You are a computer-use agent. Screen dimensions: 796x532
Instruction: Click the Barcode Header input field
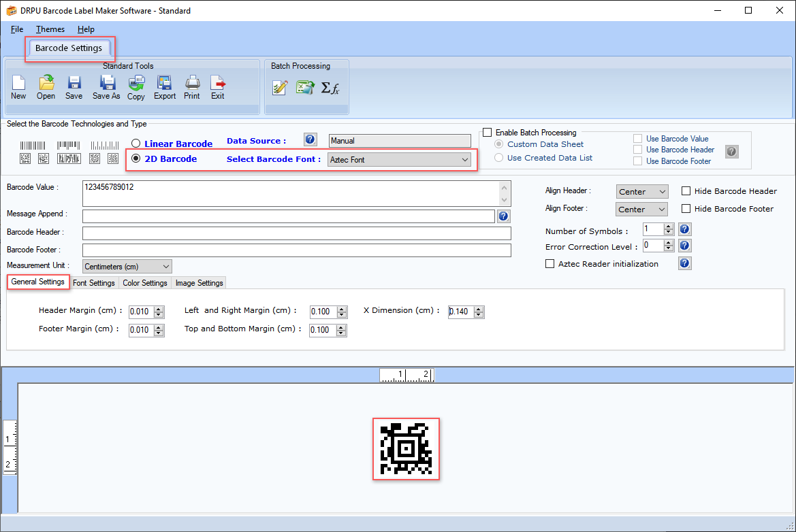[296, 233]
